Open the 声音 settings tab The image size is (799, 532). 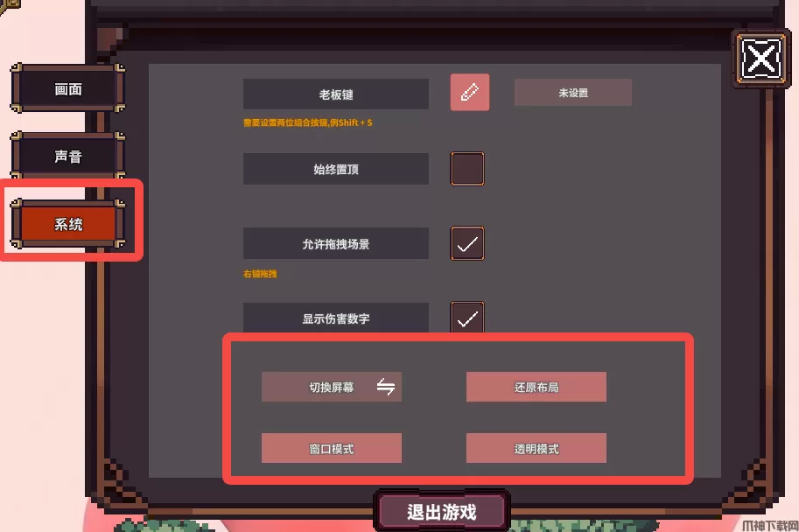pos(67,156)
